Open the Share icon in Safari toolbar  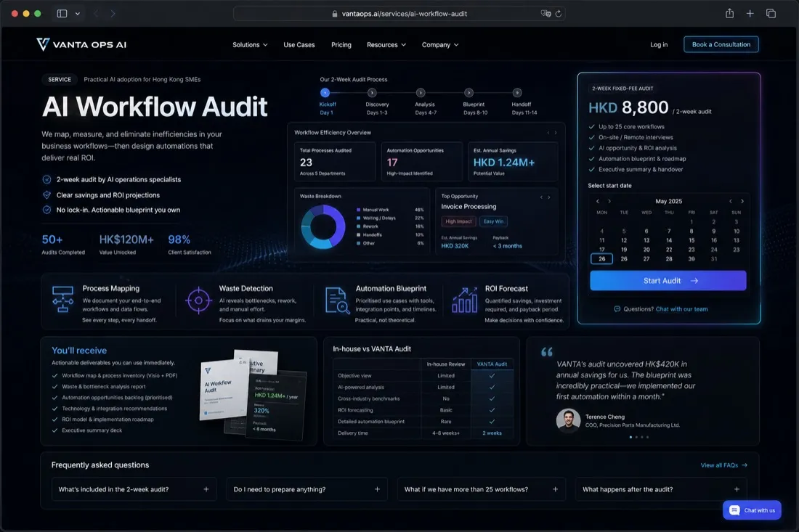[x=730, y=14]
